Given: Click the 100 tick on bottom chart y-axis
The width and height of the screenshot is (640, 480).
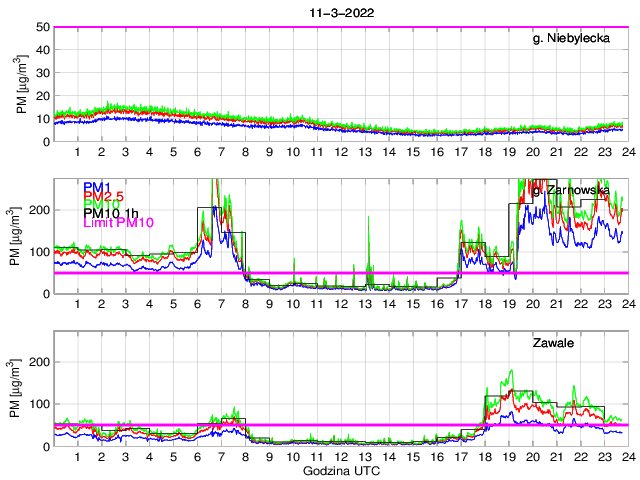Looking at the screenshot, I should click(x=41, y=404).
